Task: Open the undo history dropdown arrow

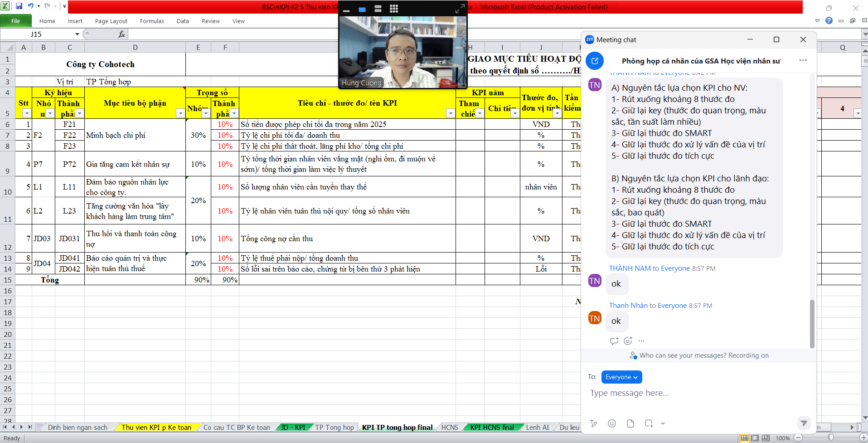Action: tap(39, 6)
